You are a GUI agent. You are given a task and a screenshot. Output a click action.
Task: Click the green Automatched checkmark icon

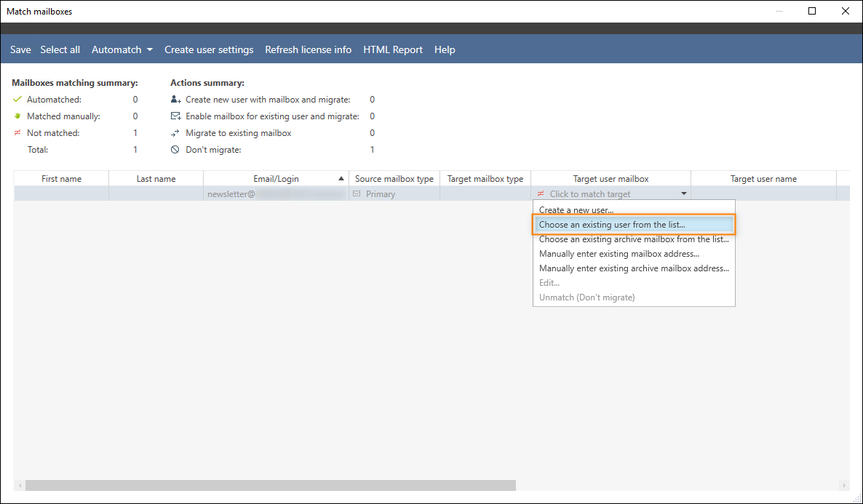coord(17,100)
